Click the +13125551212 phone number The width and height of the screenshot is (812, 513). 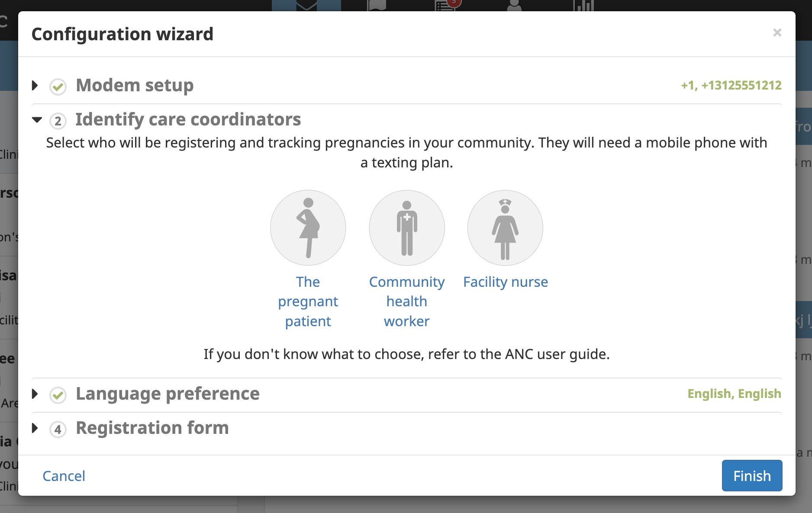click(732, 85)
